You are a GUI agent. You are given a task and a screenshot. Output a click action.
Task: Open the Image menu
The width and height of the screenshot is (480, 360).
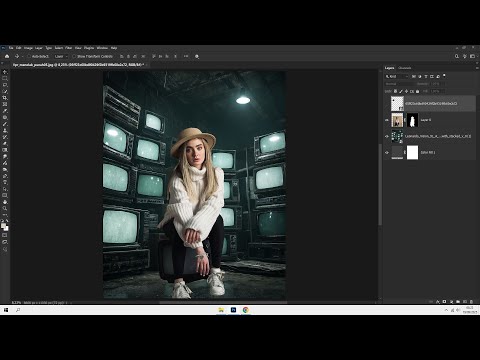tap(28, 48)
